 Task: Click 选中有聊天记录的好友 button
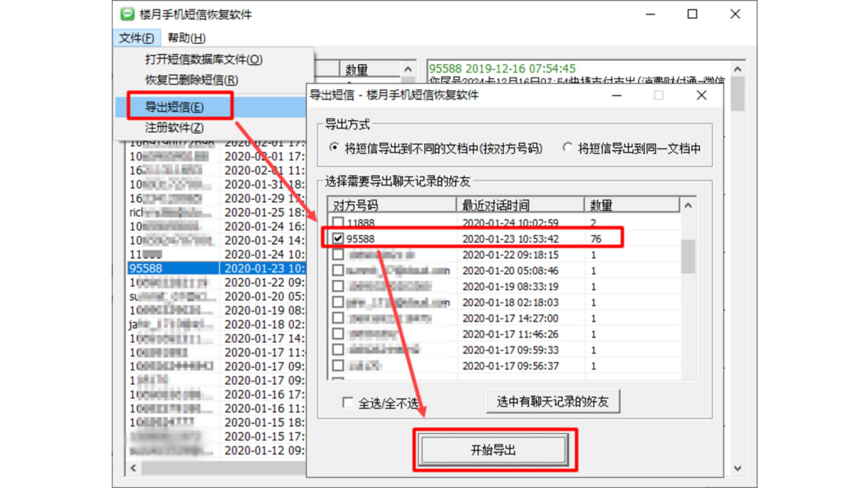click(553, 401)
